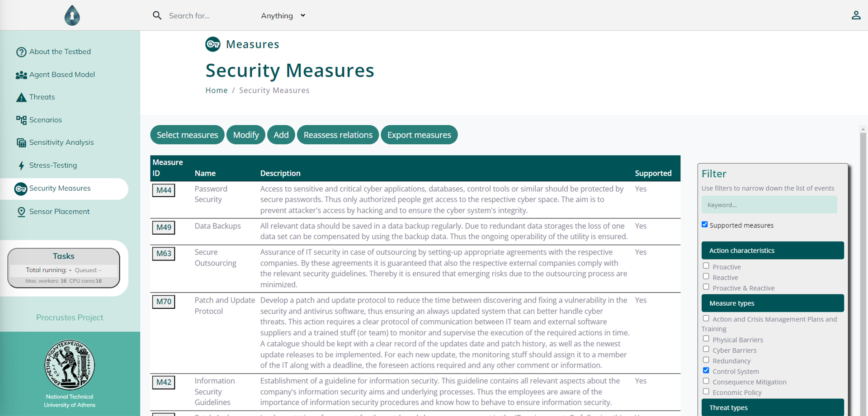Check the Economic Policy checkbox
The width and height of the screenshot is (868, 416).
706,392
